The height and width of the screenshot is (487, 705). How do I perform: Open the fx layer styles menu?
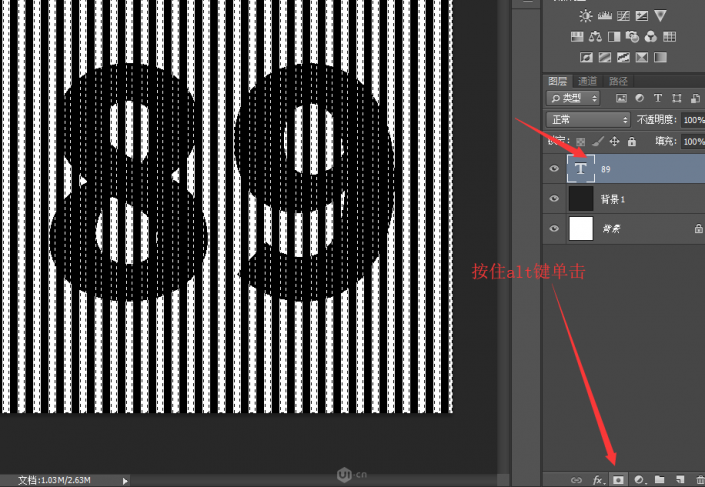(598, 480)
